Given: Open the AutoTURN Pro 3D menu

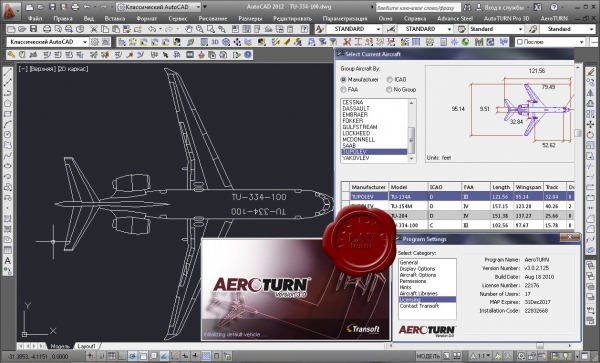Looking at the screenshot, I should point(506,18).
